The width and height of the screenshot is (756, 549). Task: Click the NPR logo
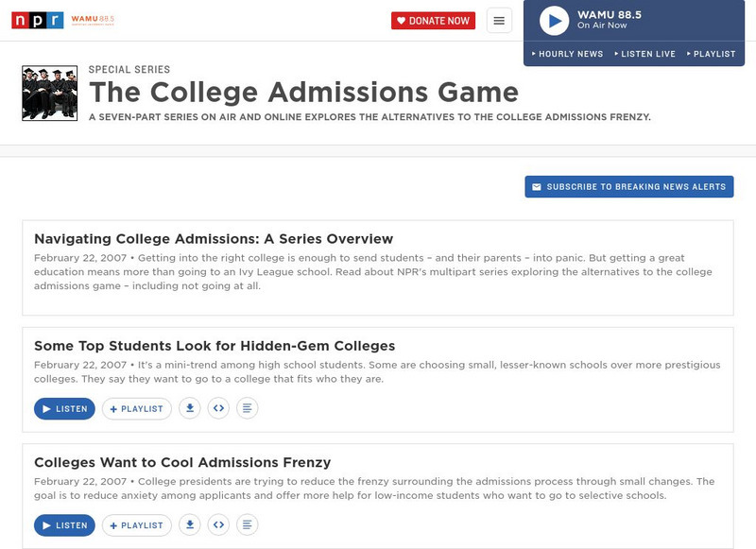(x=37, y=20)
